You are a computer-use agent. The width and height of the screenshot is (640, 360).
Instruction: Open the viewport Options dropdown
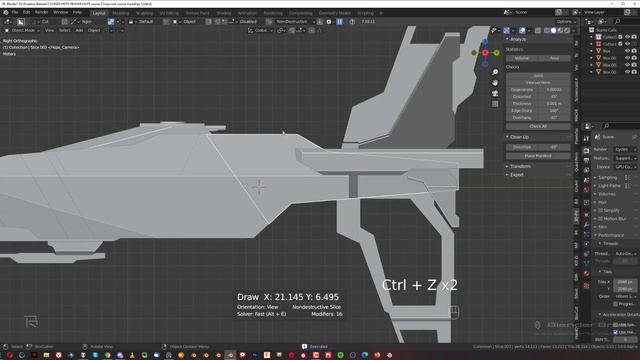click(x=566, y=21)
